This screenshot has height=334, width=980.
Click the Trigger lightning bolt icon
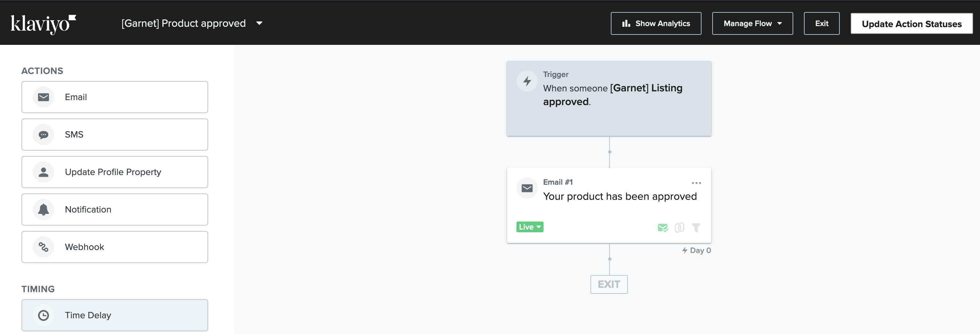pos(527,81)
